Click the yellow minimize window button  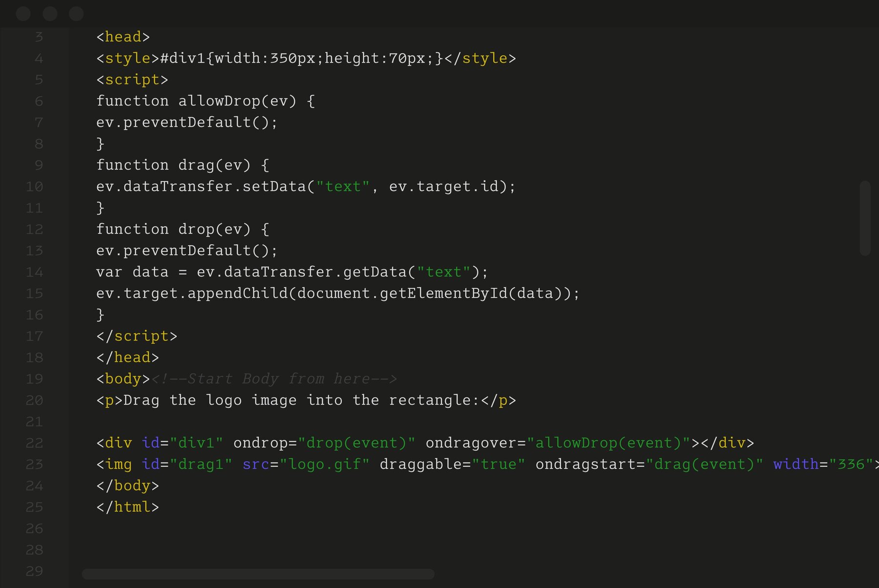tap(50, 14)
